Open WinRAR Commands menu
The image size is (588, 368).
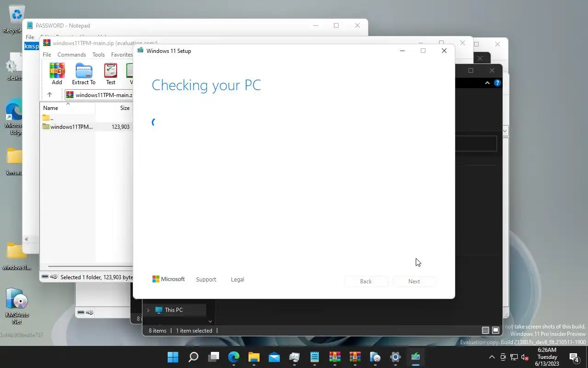coord(72,54)
